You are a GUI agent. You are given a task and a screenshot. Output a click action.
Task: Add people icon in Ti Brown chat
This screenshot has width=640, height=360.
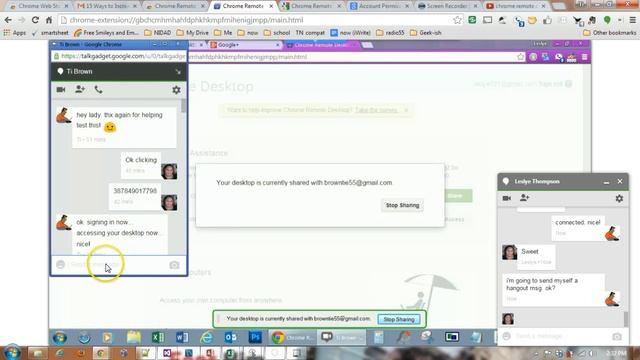tap(80, 89)
